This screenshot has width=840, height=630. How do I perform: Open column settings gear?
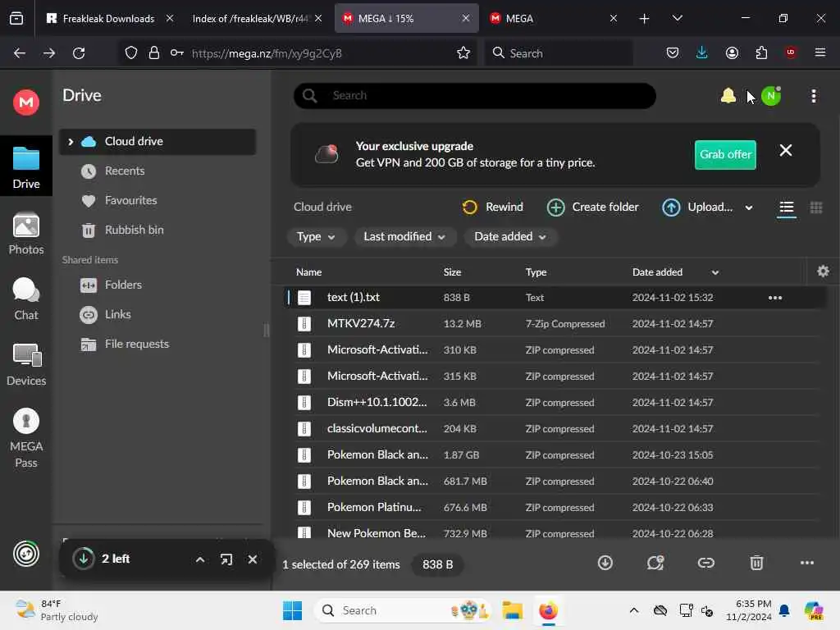[x=823, y=272]
